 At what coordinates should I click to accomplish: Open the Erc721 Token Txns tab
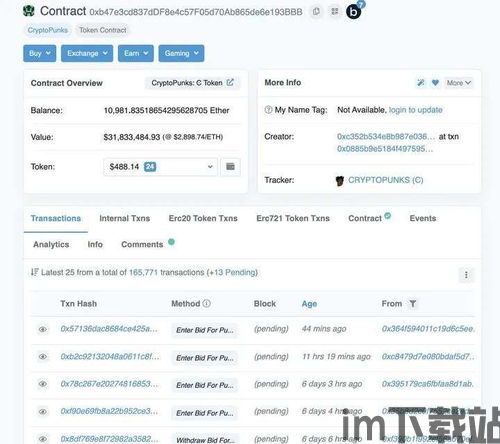point(293,218)
